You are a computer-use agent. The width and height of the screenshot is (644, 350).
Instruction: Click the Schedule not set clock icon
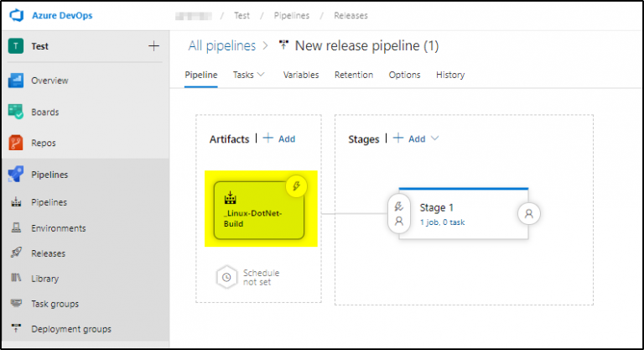[x=226, y=278]
